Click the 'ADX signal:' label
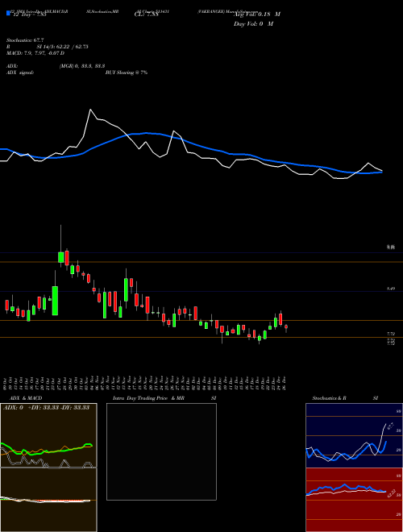Viewport: 403px width, 532px height. (x=20, y=73)
